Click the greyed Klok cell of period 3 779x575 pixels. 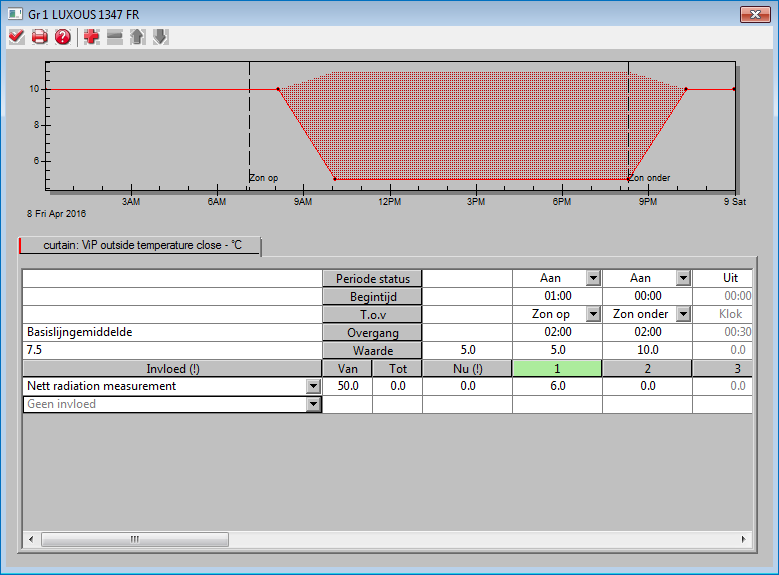723,314
